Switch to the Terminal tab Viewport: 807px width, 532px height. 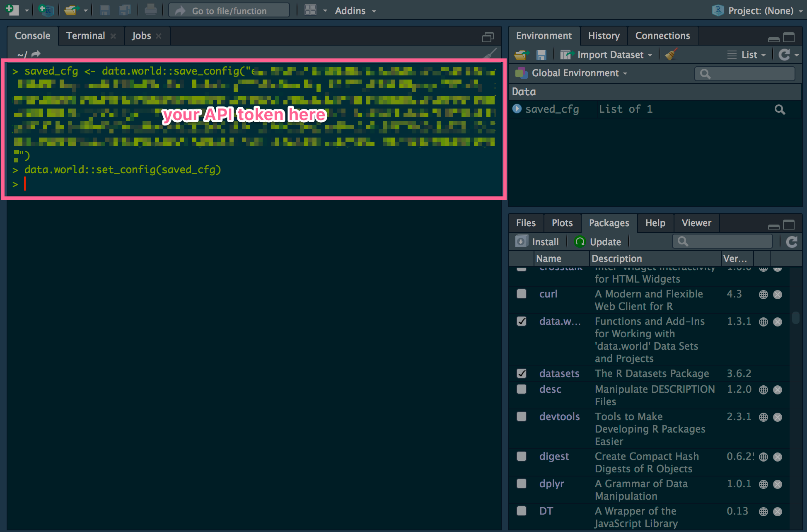(85, 36)
